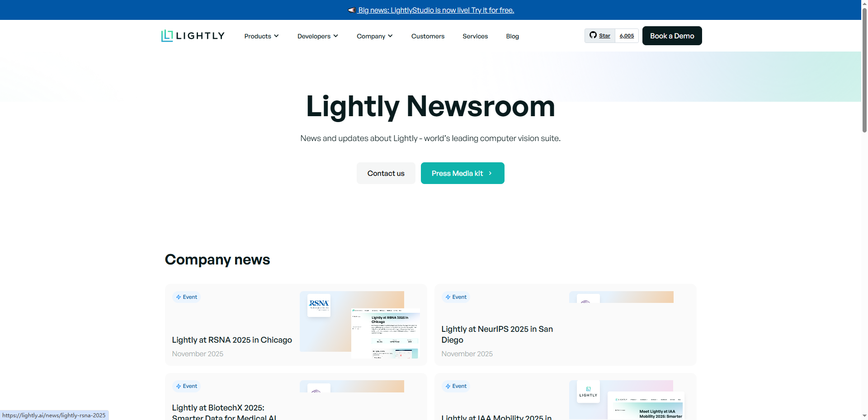Screen dimensions: 868x420
Task: Open the Company dropdown menu
Action: tap(374, 36)
